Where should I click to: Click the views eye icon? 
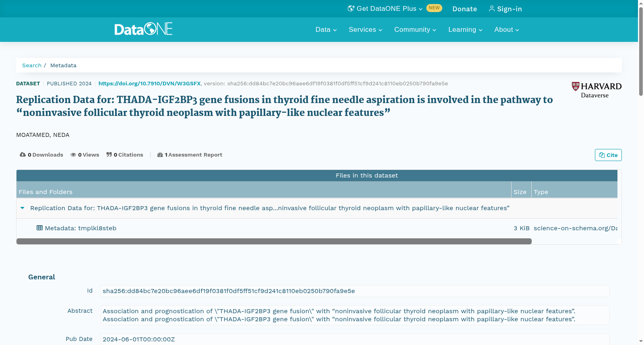pyautogui.click(x=73, y=155)
